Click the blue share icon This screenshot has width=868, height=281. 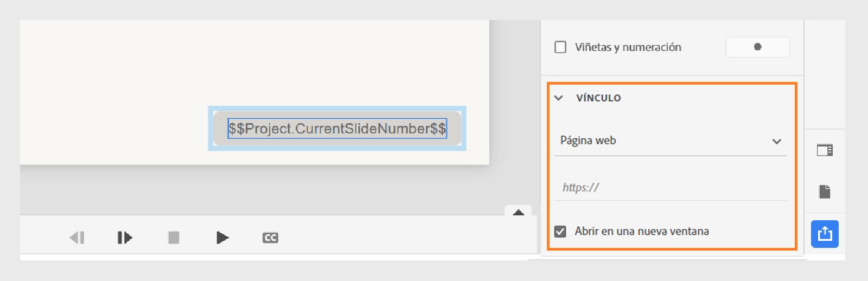[x=825, y=234]
